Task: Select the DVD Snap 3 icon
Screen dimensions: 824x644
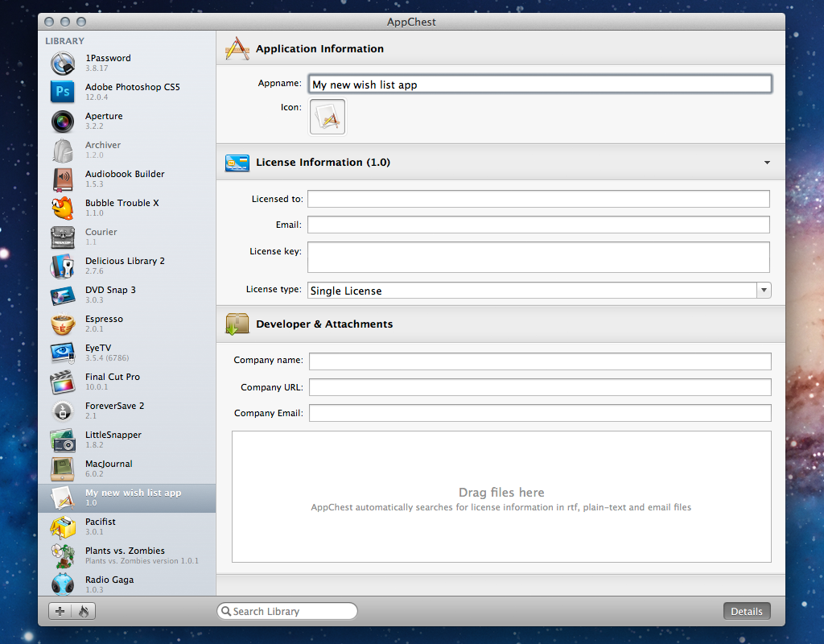Action: 63,295
